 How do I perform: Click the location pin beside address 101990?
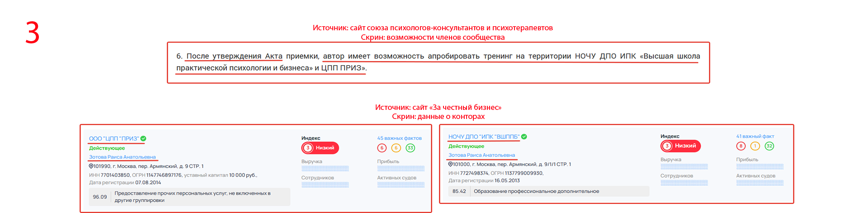91,166
